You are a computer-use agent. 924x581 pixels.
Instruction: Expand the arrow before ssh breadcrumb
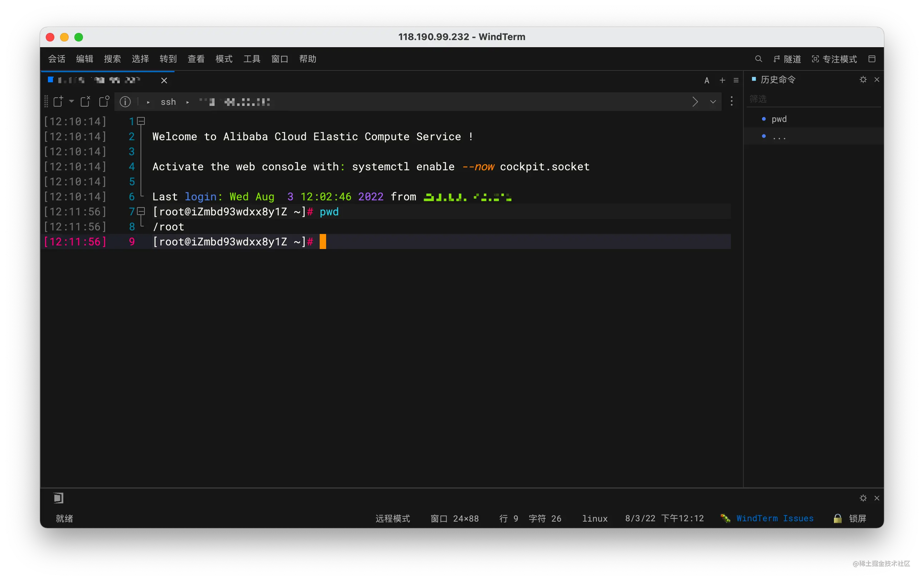(x=148, y=102)
